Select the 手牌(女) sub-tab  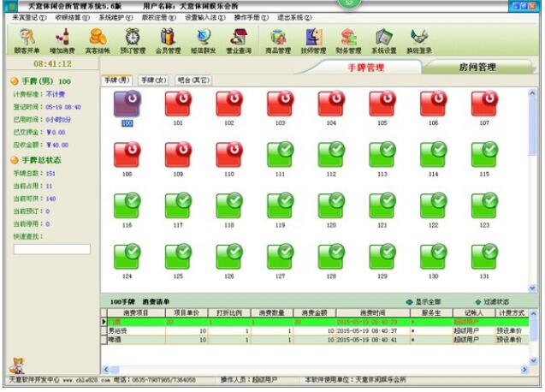coord(154,80)
